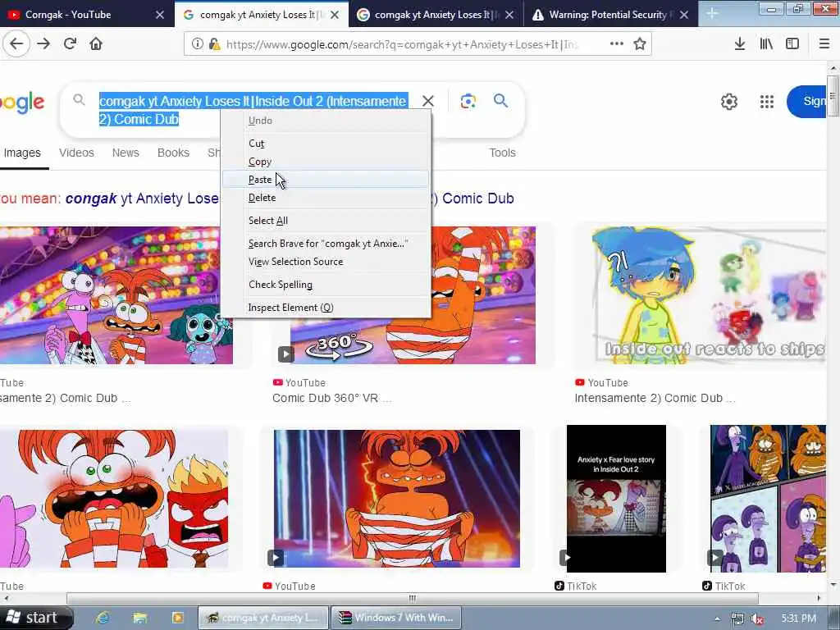Open a new tab with plus button

click(x=712, y=14)
